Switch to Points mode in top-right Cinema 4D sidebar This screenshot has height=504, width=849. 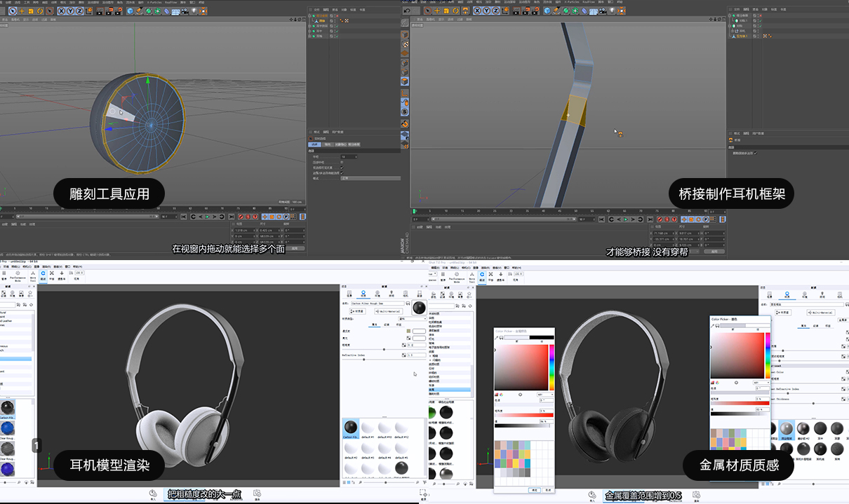coord(405,62)
